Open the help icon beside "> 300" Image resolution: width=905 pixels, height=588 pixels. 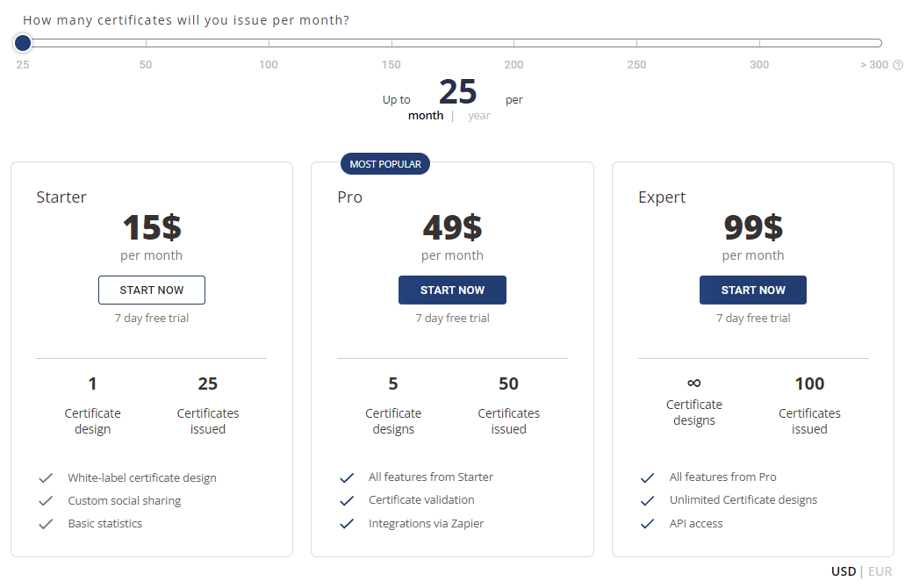pyautogui.click(x=898, y=64)
